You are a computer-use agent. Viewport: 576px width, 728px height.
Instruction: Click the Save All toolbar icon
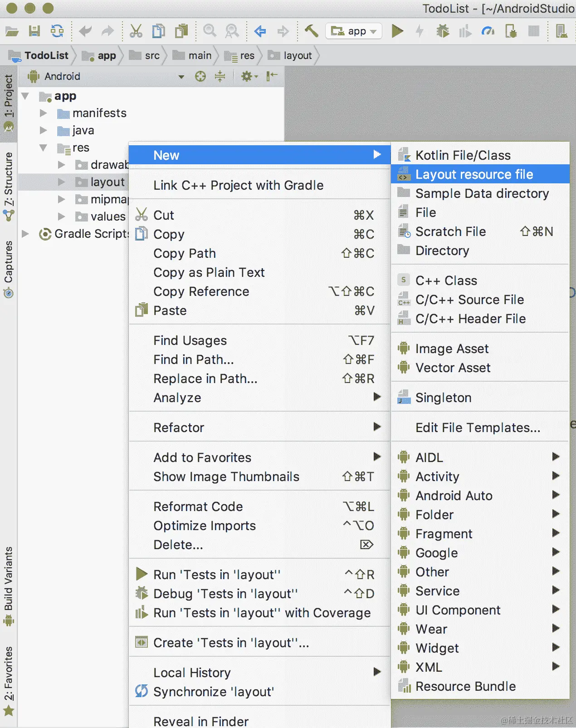pyautogui.click(x=34, y=31)
